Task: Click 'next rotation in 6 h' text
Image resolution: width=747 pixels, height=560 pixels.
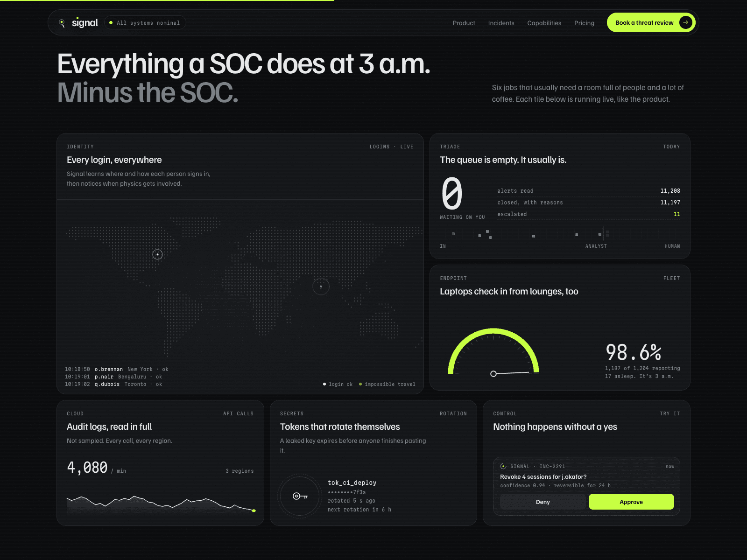Action: click(x=359, y=510)
